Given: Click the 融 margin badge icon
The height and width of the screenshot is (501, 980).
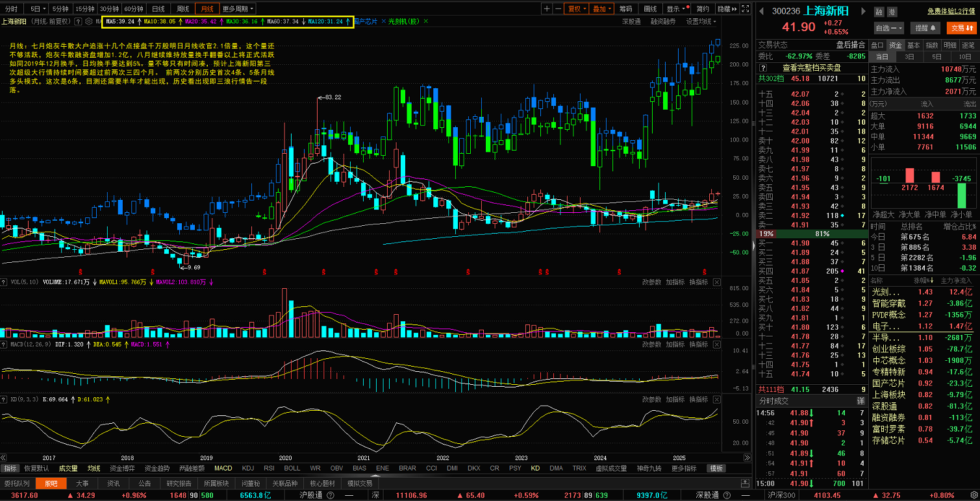Looking at the screenshot, I should coord(879,12).
